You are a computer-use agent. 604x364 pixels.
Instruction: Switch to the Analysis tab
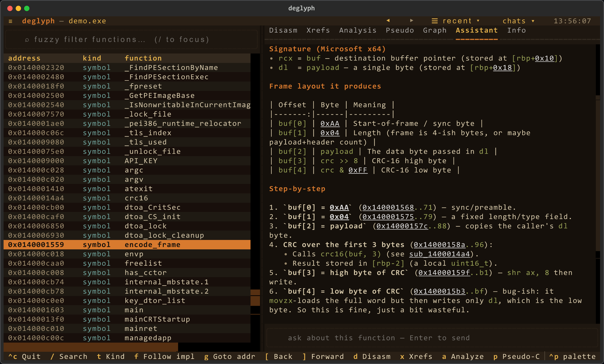pyautogui.click(x=358, y=30)
